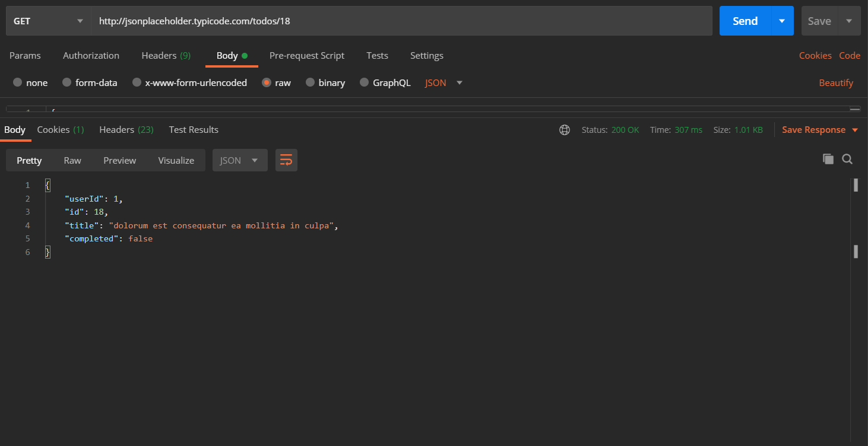Switch to Preview response view
868x446 pixels.
point(120,160)
